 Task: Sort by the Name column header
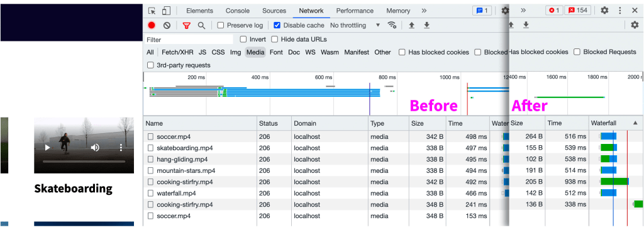click(x=200, y=123)
